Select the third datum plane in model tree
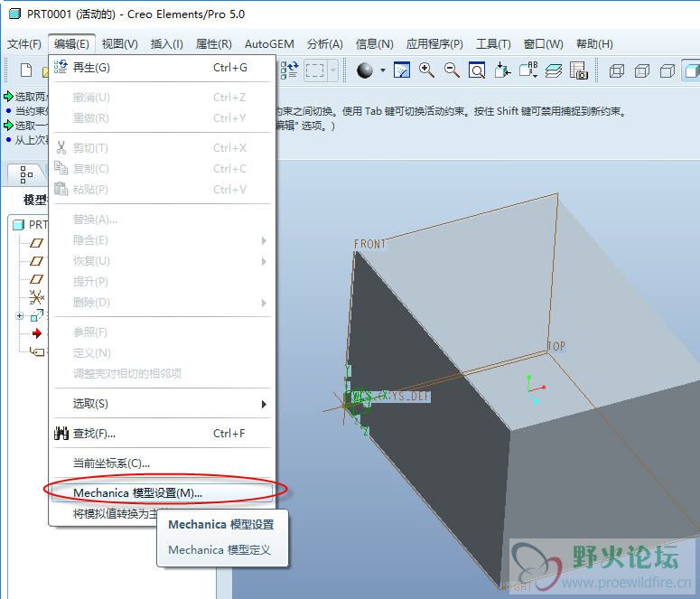Screen dimensions: 700x599 coord(37,279)
